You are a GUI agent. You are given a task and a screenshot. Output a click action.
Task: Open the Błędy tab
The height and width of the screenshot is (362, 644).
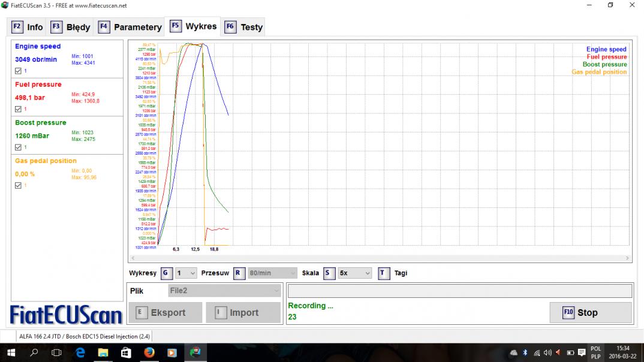tap(70, 27)
